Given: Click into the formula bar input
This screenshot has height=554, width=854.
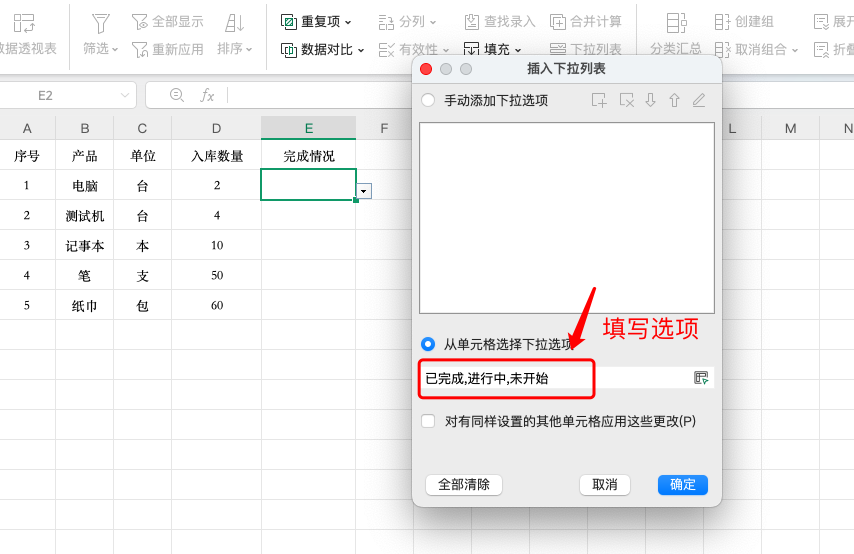Looking at the screenshot, I should tap(319, 96).
